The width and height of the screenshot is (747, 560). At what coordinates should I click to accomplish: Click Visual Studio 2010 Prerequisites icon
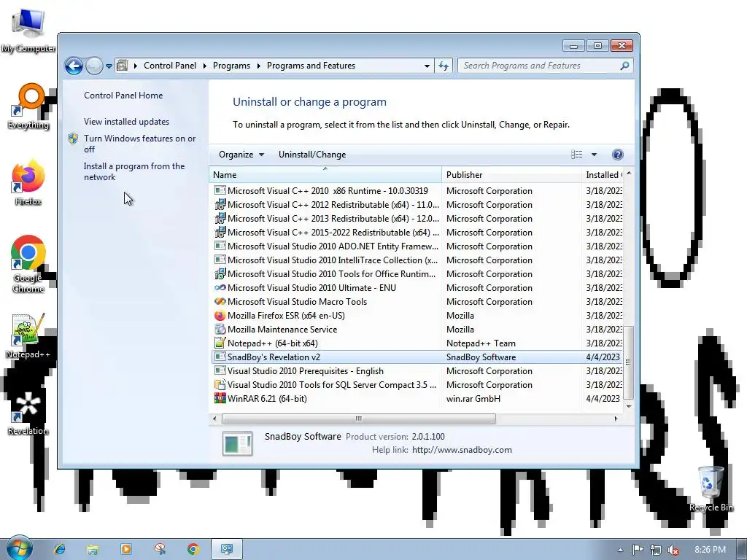[x=220, y=370]
